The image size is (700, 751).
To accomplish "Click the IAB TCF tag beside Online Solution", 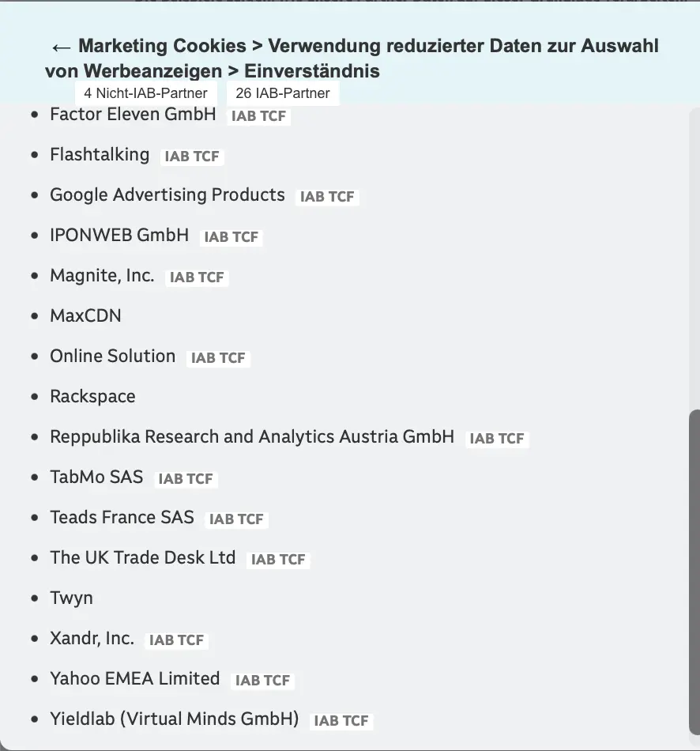I will point(218,358).
